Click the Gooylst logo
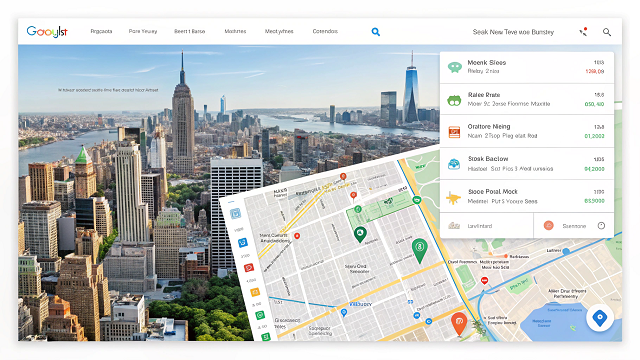640x360 pixels. click(47, 31)
